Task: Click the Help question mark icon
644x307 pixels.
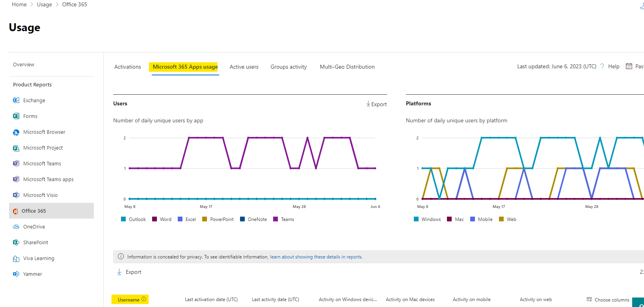Action: (602, 66)
